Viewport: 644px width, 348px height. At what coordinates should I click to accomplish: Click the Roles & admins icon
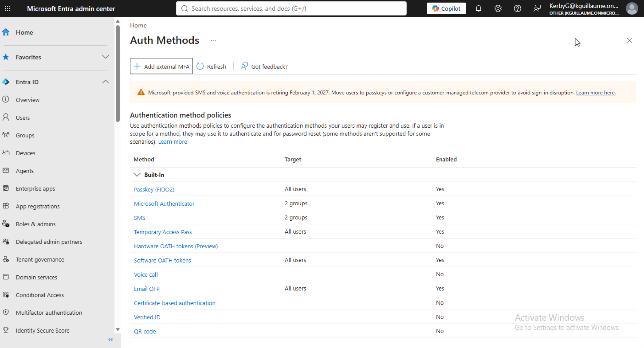(x=6, y=224)
